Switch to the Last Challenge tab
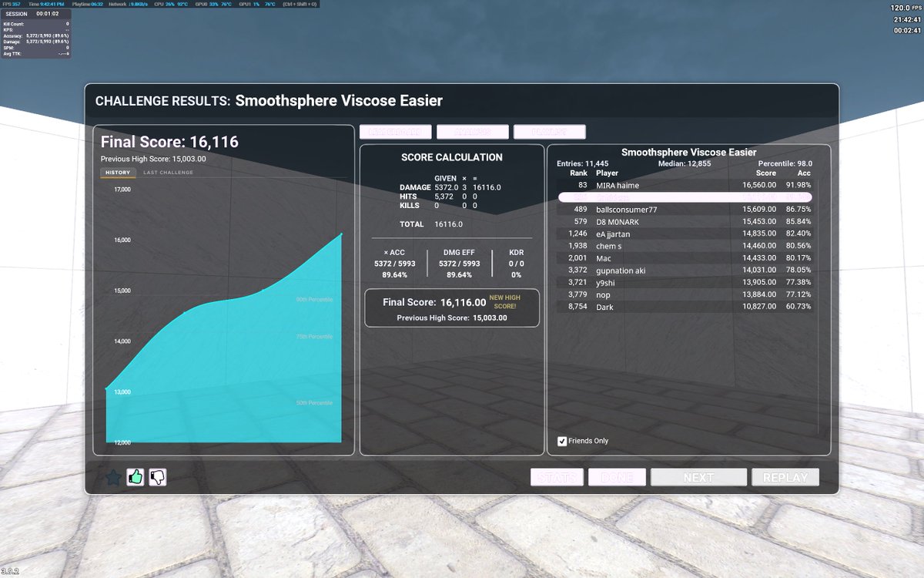Viewport: 924px width, 578px height. pyautogui.click(x=169, y=173)
